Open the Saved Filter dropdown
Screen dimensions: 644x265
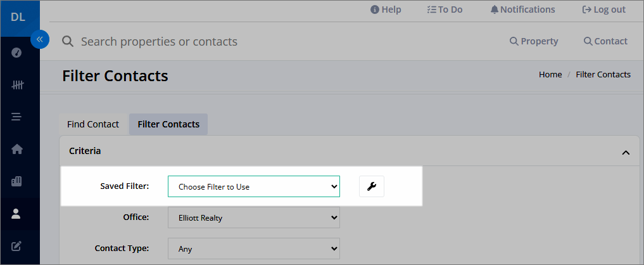pos(254,186)
